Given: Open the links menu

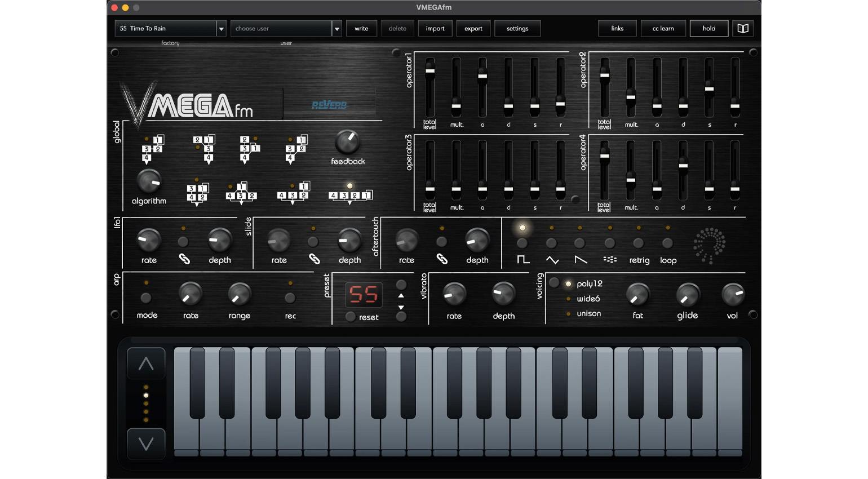Looking at the screenshot, I should 617,29.
